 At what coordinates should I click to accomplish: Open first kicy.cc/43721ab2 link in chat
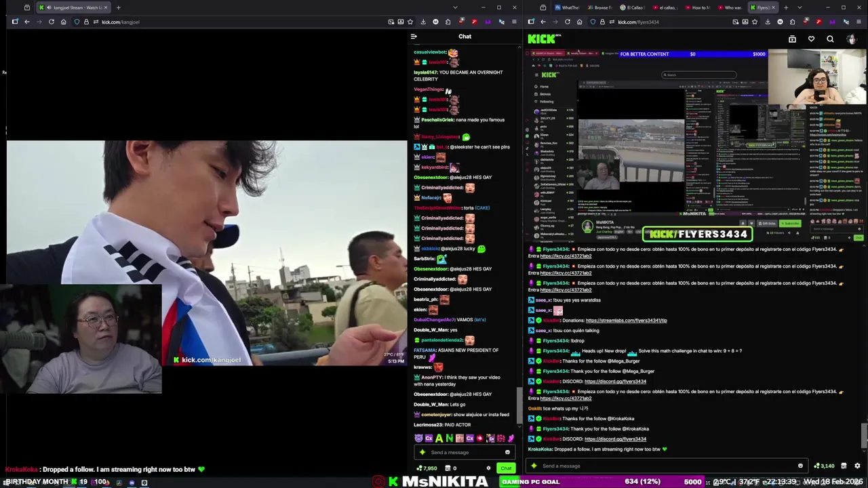[566, 256]
